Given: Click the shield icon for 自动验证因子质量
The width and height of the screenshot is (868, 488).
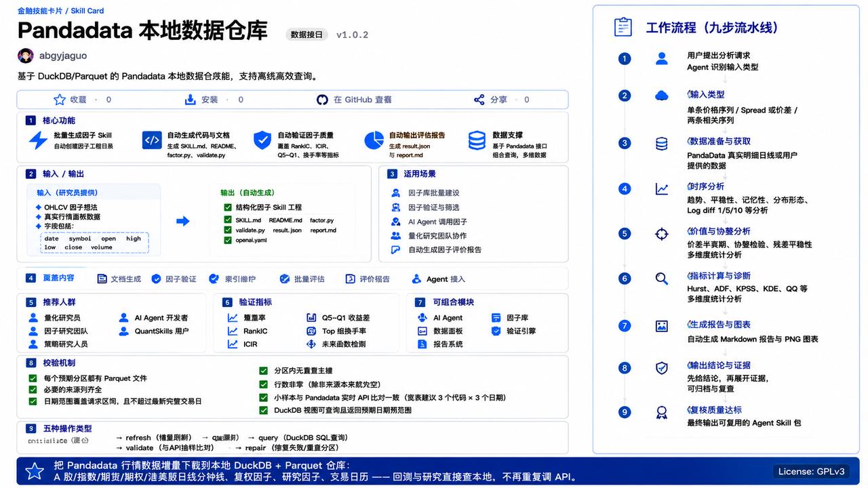Looking at the screenshot, I should click(x=262, y=140).
